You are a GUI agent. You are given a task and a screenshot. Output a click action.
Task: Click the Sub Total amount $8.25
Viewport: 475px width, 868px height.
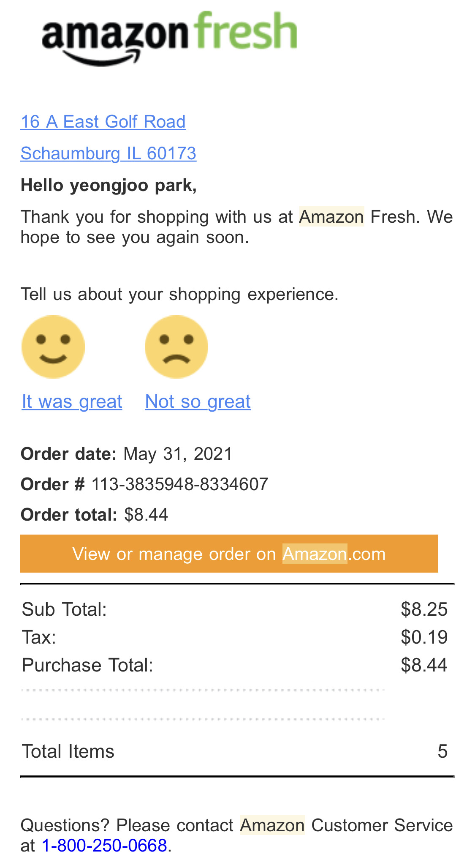pyautogui.click(x=424, y=609)
